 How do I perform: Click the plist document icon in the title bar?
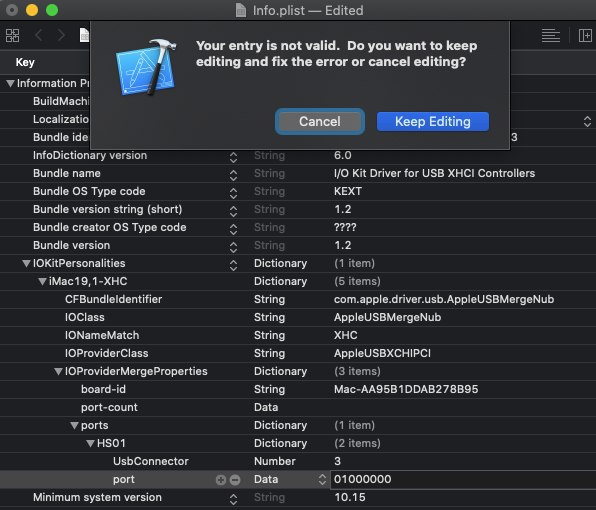241,10
